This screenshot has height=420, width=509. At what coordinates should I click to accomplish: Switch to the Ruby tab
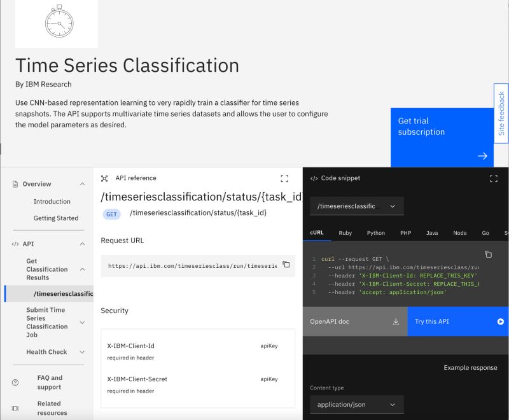345,233
